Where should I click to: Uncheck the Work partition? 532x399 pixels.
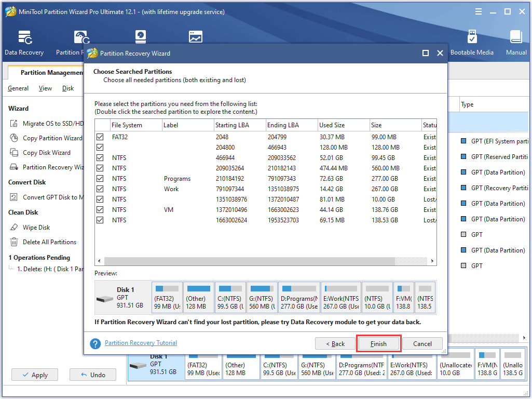point(100,189)
